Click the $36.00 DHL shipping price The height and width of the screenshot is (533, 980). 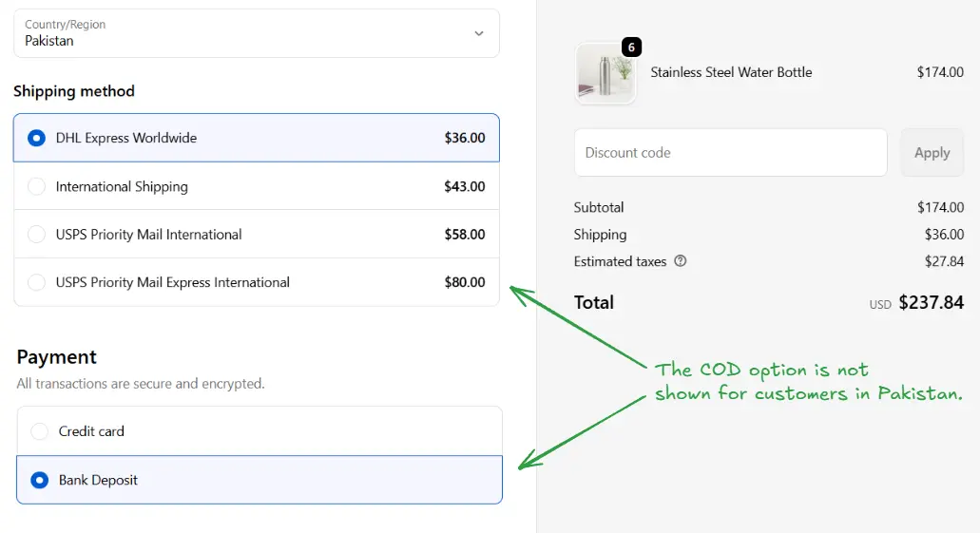click(464, 138)
